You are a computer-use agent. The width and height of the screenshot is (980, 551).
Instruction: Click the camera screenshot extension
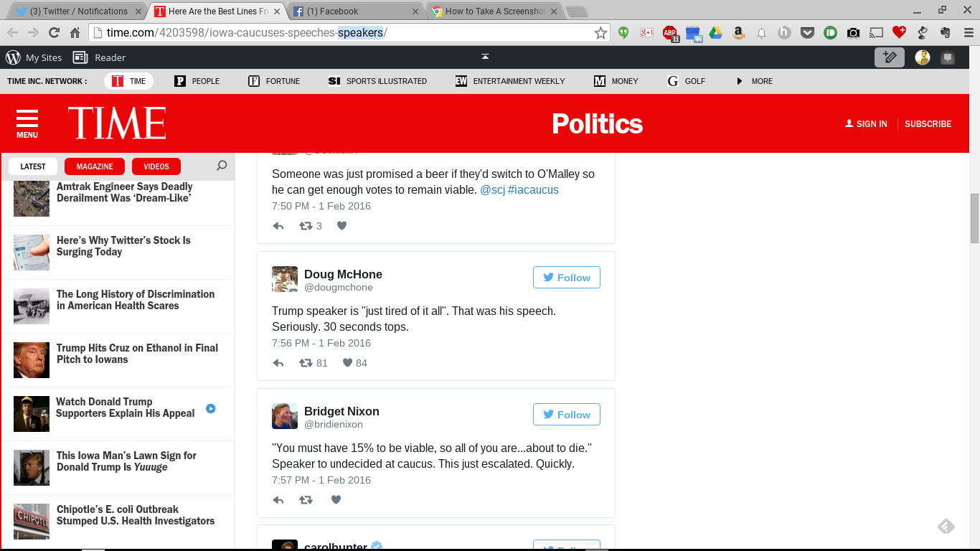(x=853, y=32)
